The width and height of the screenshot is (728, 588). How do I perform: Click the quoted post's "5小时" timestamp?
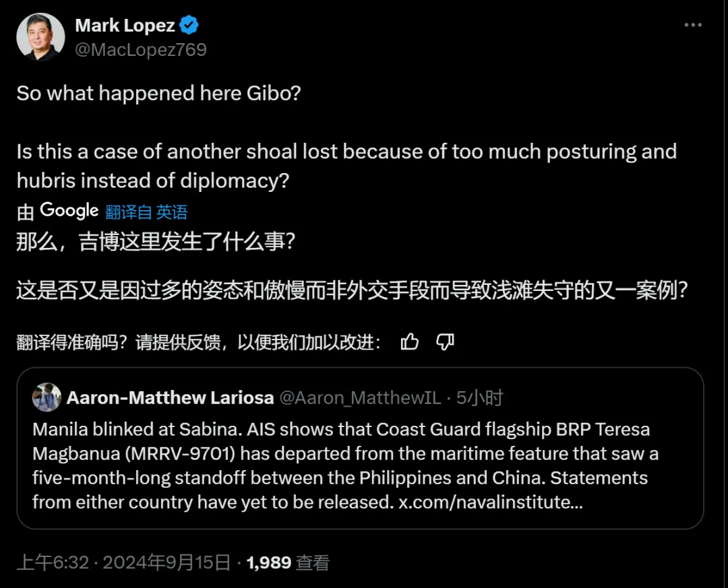[x=479, y=398]
